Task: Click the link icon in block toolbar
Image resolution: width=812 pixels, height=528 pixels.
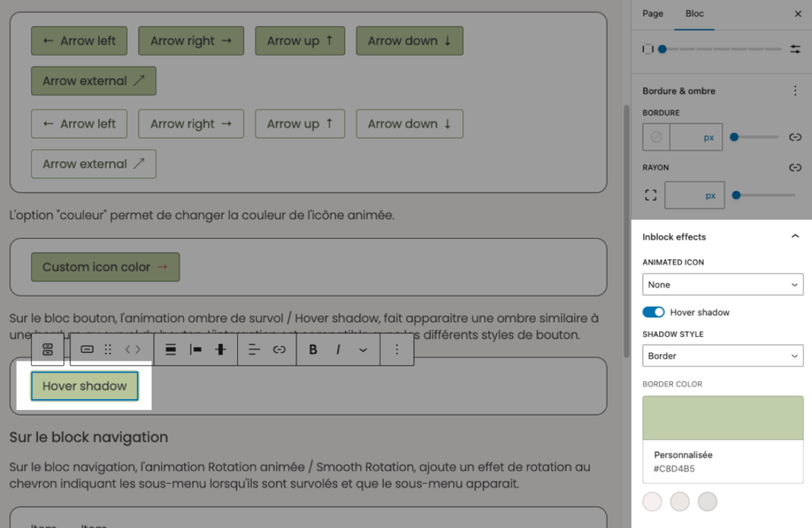Action: tap(279, 350)
